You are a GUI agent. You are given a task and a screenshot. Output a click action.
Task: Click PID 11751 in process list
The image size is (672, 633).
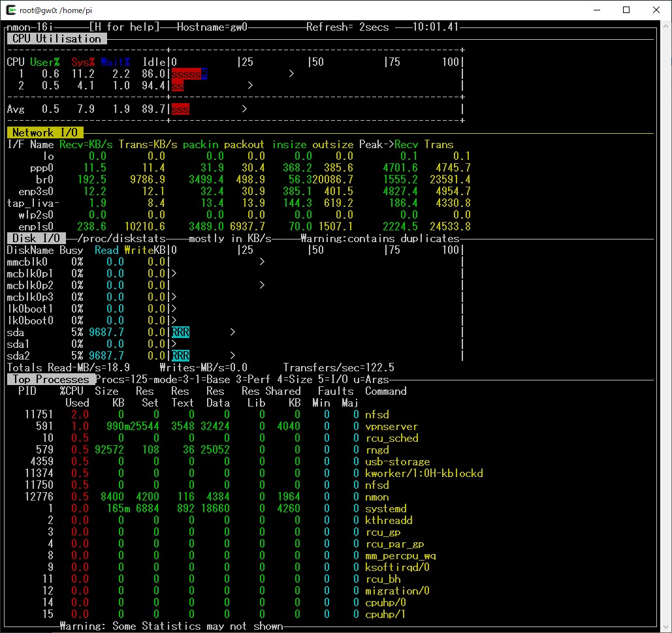coord(39,414)
